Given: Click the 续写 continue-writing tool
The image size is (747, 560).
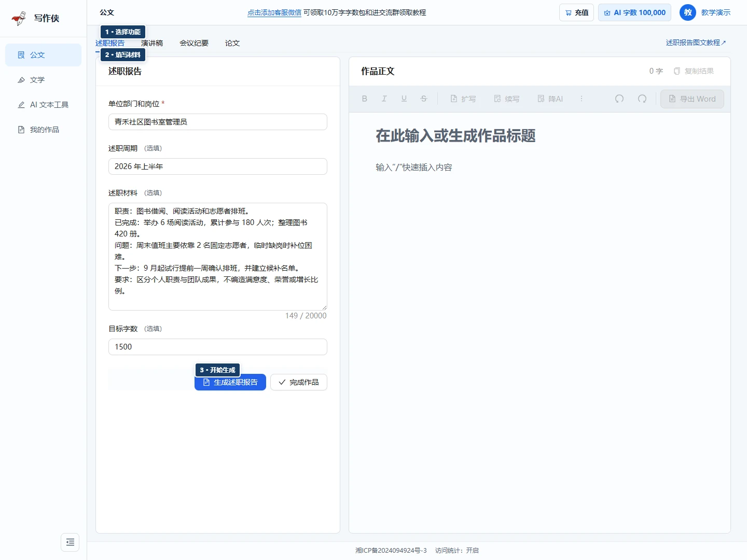Looking at the screenshot, I should pos(506,99).
